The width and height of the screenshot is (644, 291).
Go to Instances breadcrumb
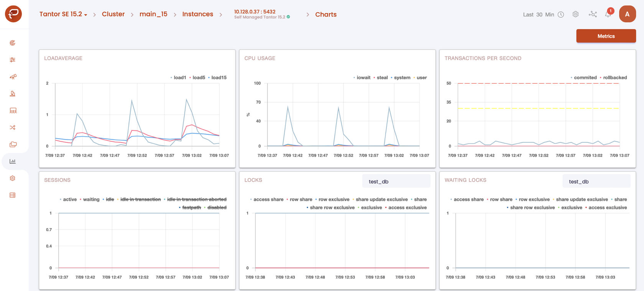point(197,14)
